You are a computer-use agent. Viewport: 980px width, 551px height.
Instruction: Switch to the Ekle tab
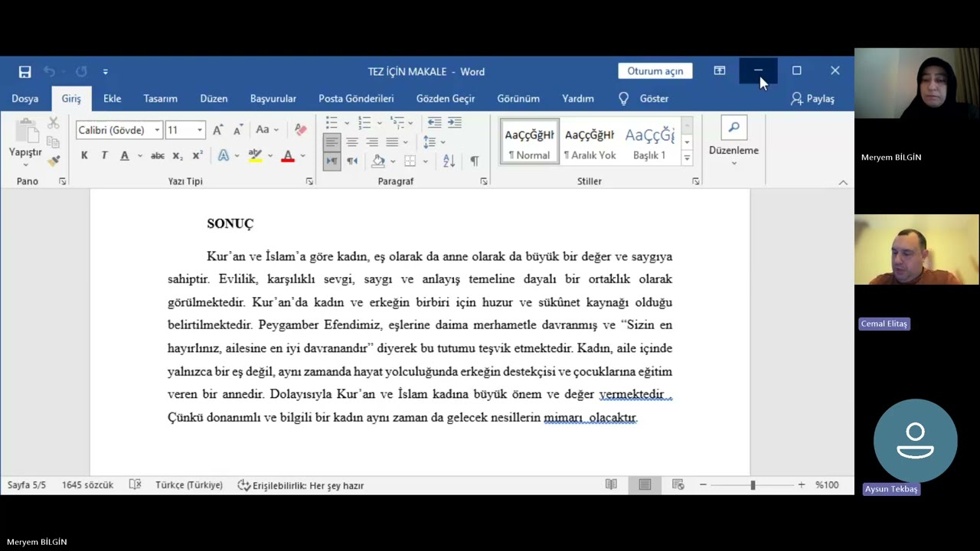pos(113,99)
